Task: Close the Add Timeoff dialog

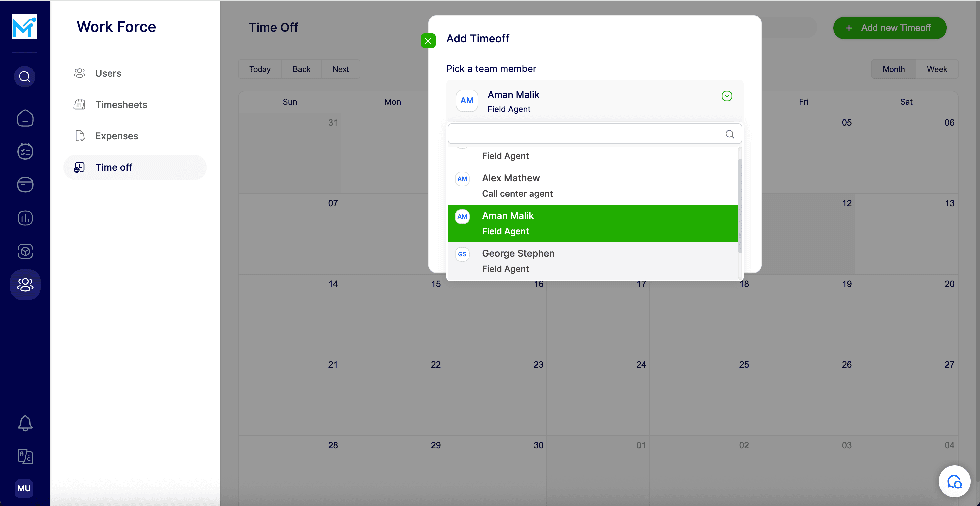Action: point(428,41)
